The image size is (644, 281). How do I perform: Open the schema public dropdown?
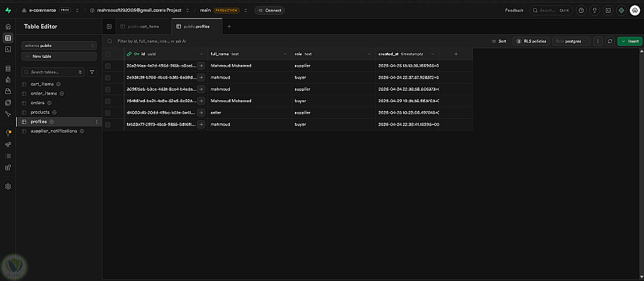[59, 46]
